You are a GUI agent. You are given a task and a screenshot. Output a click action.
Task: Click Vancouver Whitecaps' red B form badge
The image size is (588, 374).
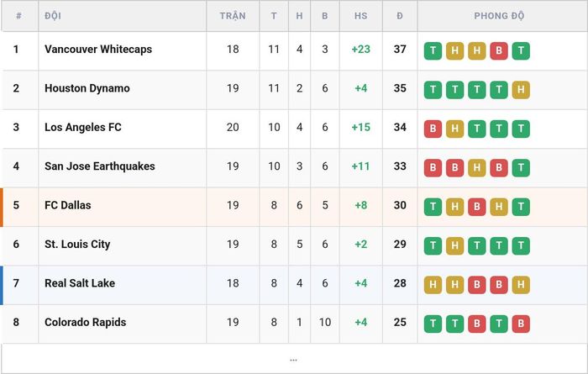pyautogui.click(x=499, y=50)
